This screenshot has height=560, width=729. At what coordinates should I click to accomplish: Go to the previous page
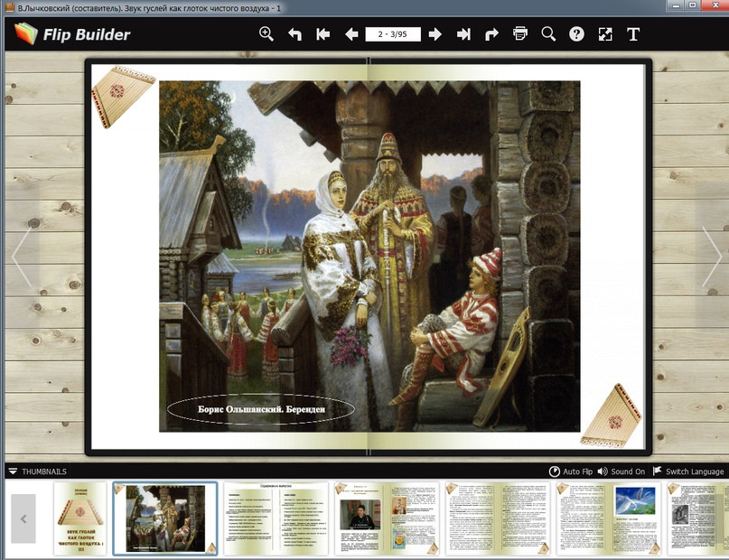click(351, 34)
